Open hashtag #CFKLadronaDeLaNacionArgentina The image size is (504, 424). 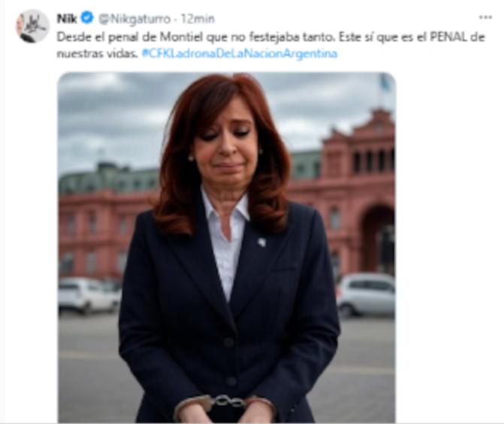click(x=240, y=53)
